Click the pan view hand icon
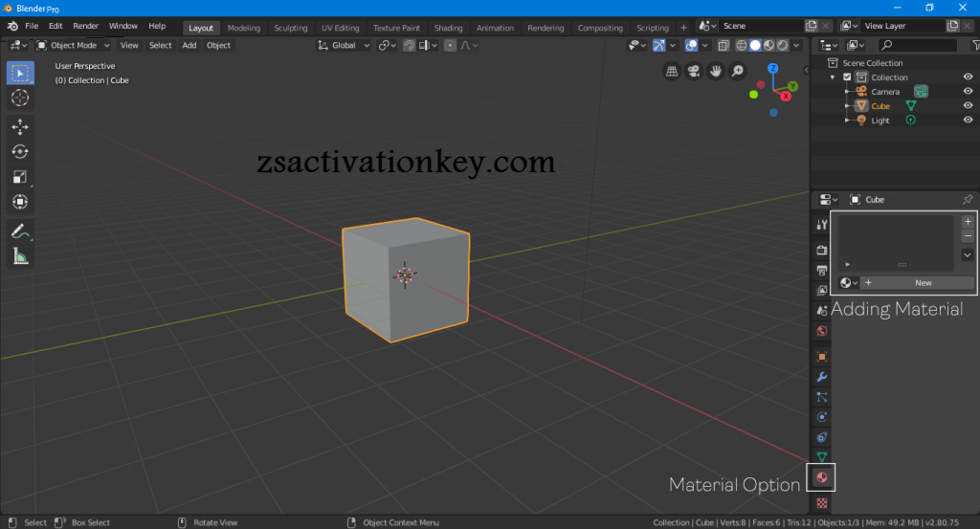980x529 pixels. (x=716, y=71)
